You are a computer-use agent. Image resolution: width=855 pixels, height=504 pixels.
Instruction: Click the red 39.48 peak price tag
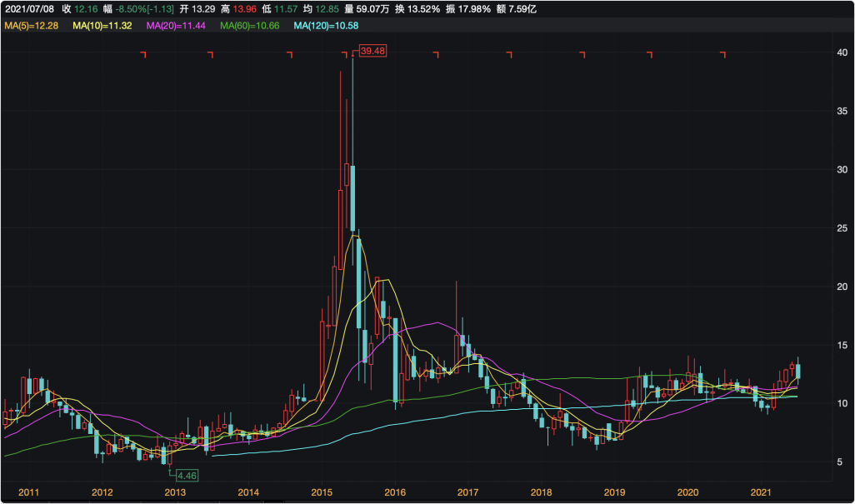click(x=372, y=51)
